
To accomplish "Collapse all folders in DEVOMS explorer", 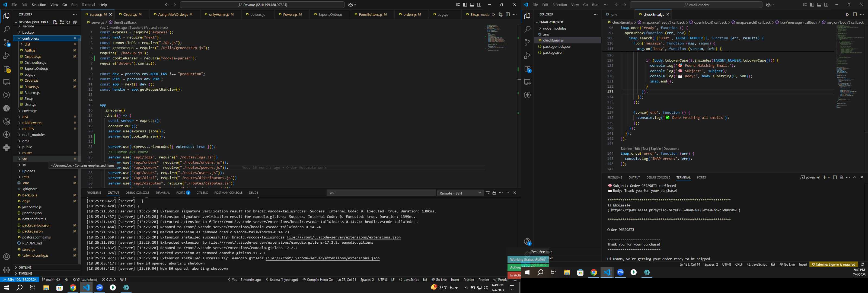I will coord(75,22).
